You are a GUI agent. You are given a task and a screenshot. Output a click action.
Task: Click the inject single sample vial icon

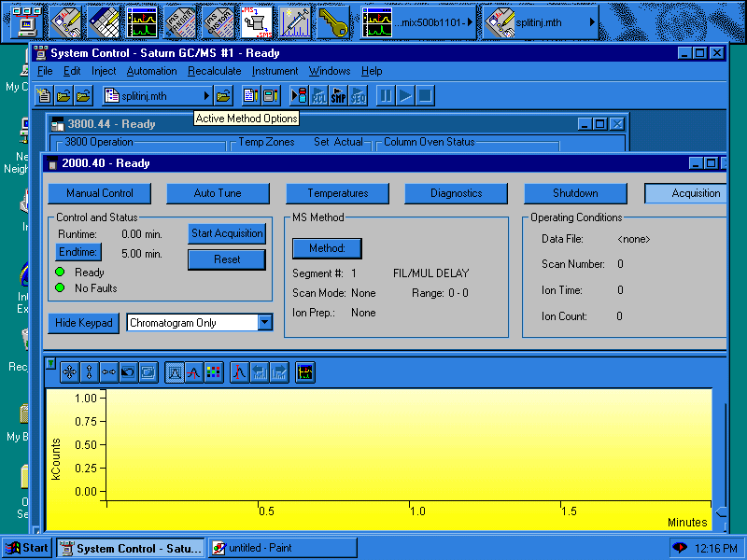point(299,96)
